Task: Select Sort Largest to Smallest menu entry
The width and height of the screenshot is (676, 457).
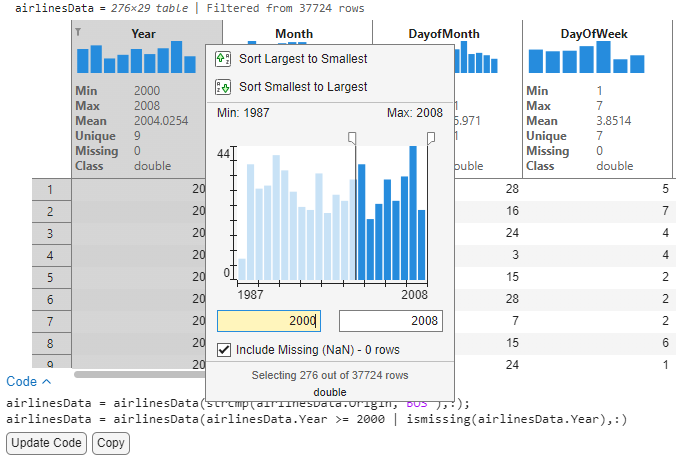Action: tap(303, 60)
